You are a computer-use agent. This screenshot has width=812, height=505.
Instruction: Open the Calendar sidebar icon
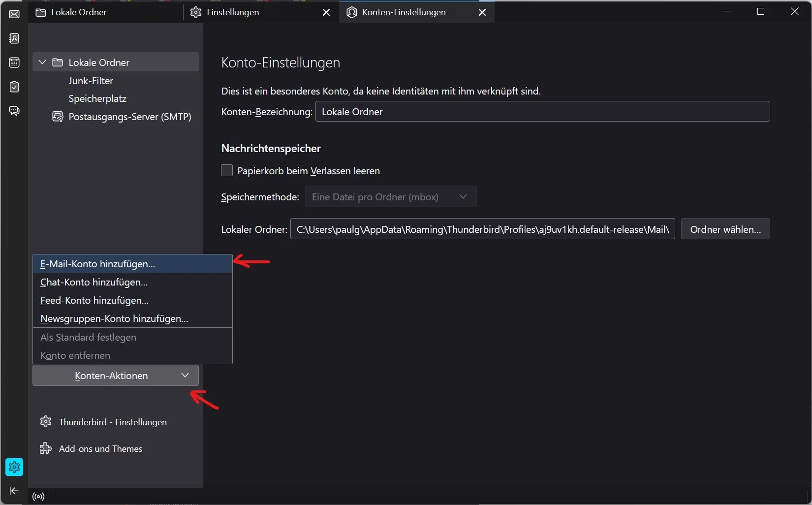14,63
